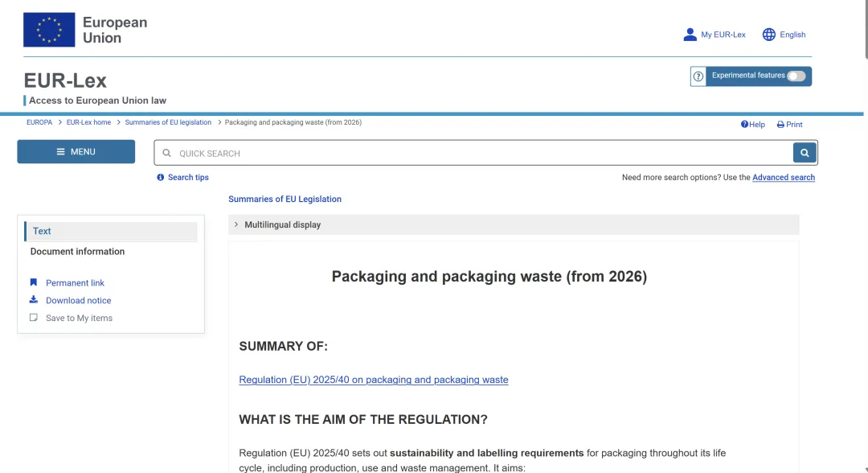The width and height of the screenshot is (868, 473).
Task: Open the hamburger MENU button
Action: pos(76,152)
